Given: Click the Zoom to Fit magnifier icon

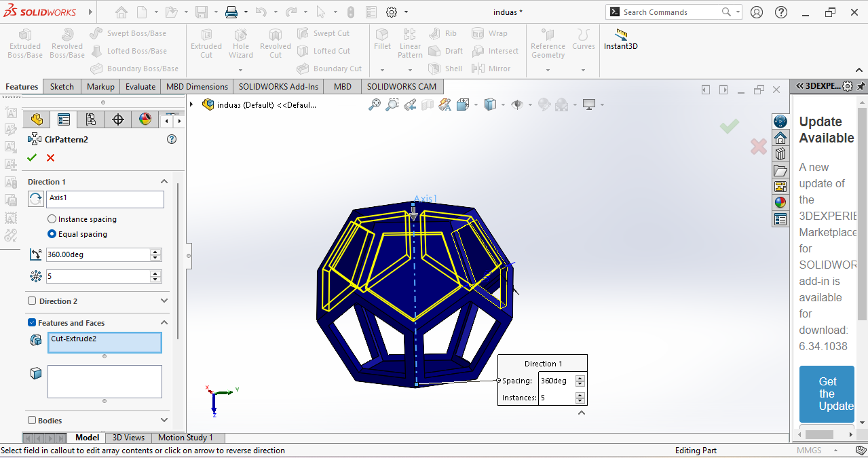Looking at the screenshot, I should [x=374, y=104].
